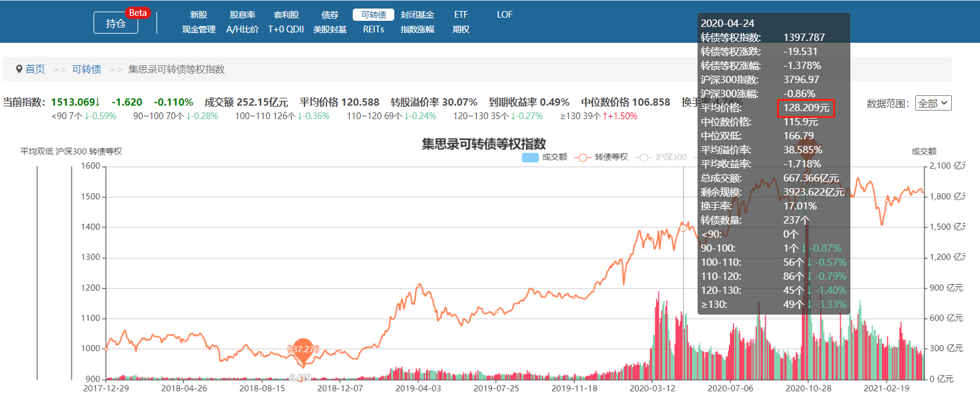Open the 数据范围 dropdown showing 全部
Viewport: 980px width, 405px height.
click(x=933, y=103)
